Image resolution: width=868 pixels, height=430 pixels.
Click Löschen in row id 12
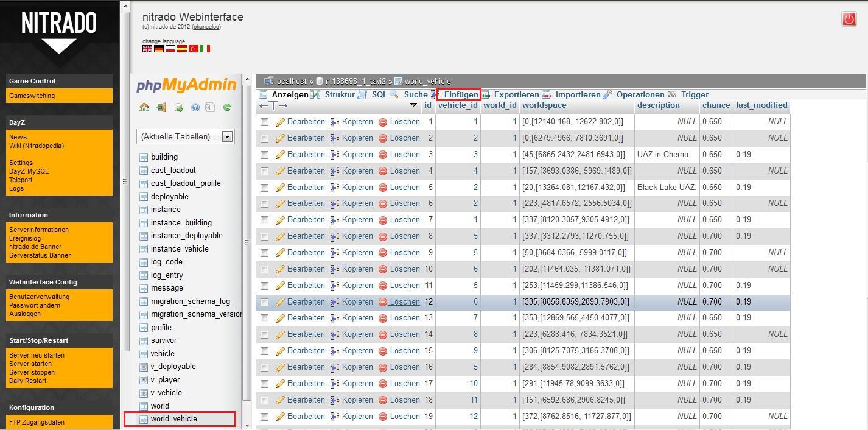coord(405,301)
